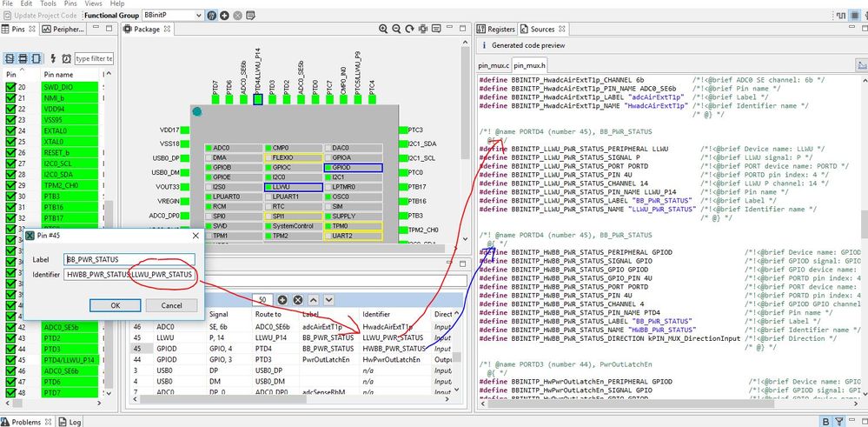Viewport: 868px width, 427px height.
Task: Switch to the Peripherals tab
Action: click(63, 29)
